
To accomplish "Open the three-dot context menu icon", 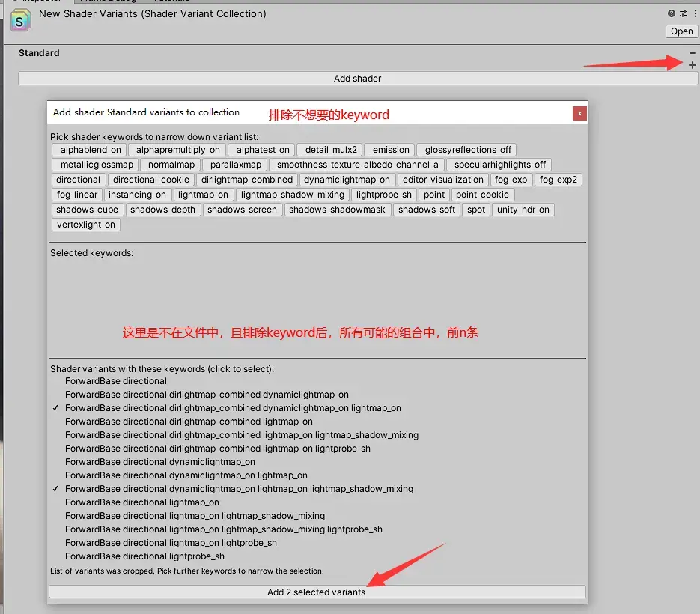I will 695,13.
